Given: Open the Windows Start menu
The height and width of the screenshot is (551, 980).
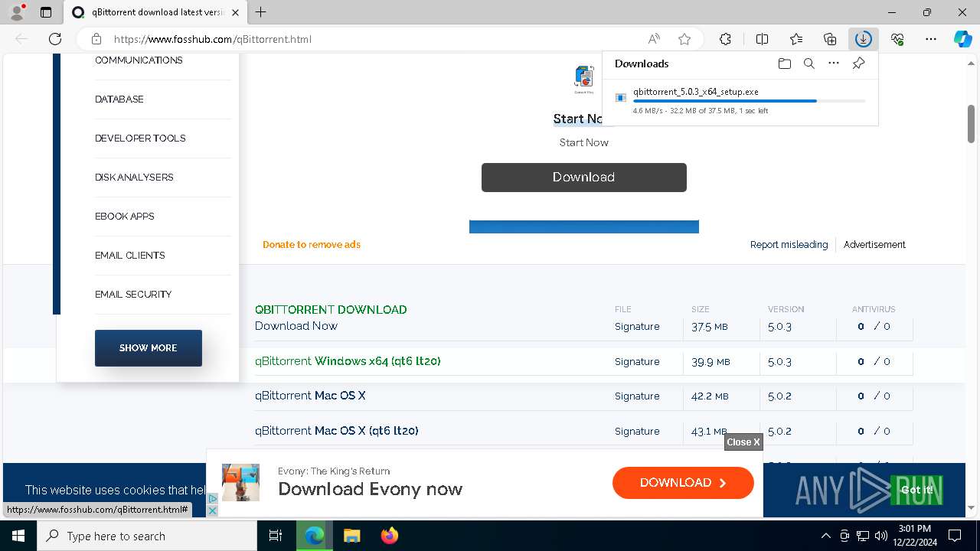Looking at the screenshot, I should pyautogui.click(x=18, y=536).
